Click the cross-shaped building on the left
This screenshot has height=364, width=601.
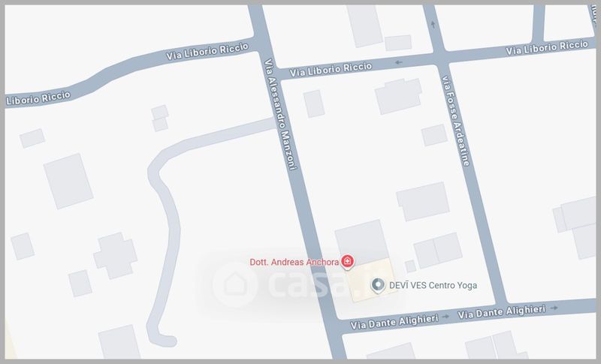pyautogui.click(x=116, y=255)
